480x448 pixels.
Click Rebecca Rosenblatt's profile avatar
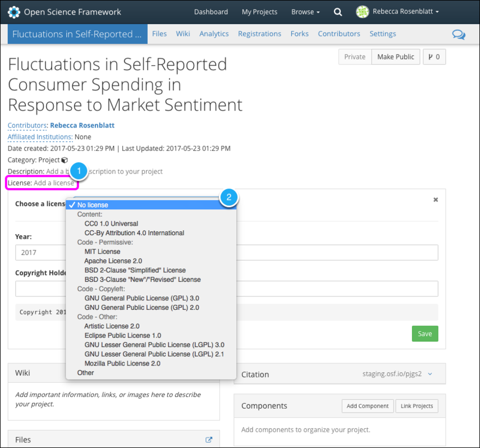coord(362,12)
